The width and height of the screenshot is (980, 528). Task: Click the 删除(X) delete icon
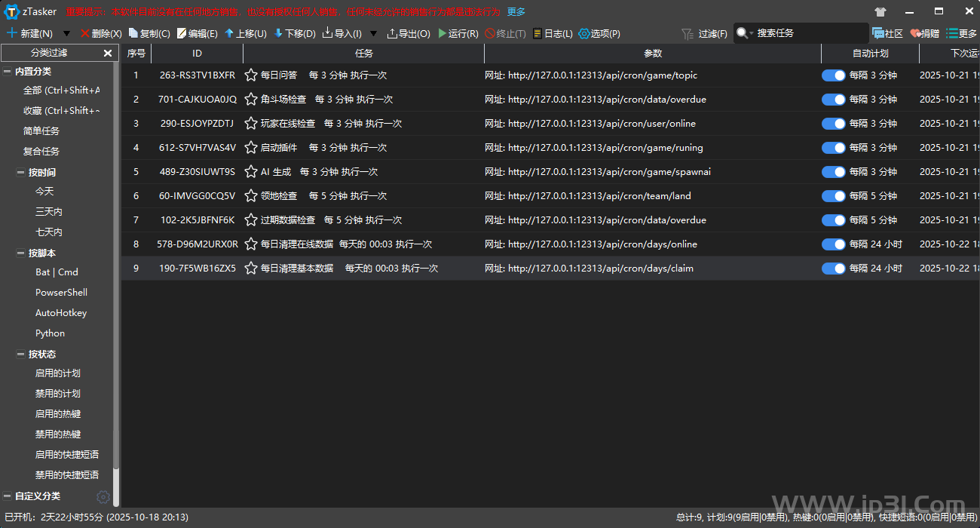coord(84,33)
